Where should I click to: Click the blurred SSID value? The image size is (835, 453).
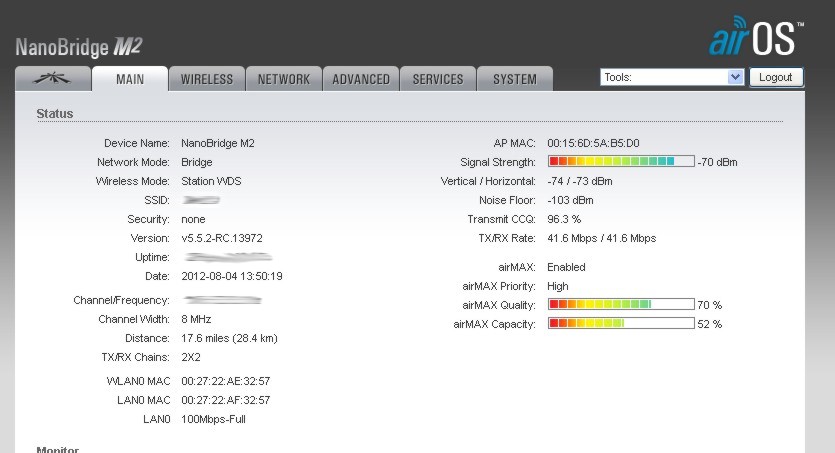[201, 200]
